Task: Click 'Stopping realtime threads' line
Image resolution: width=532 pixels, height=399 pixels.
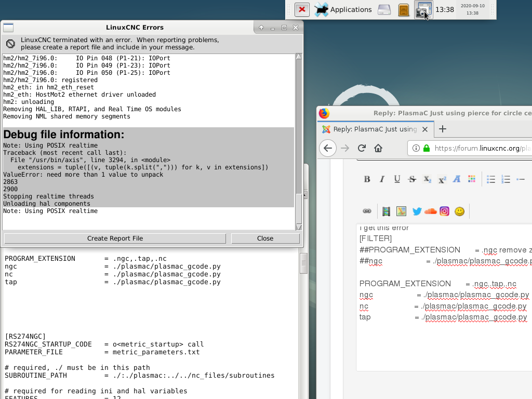Action: [x=48, y=196]
